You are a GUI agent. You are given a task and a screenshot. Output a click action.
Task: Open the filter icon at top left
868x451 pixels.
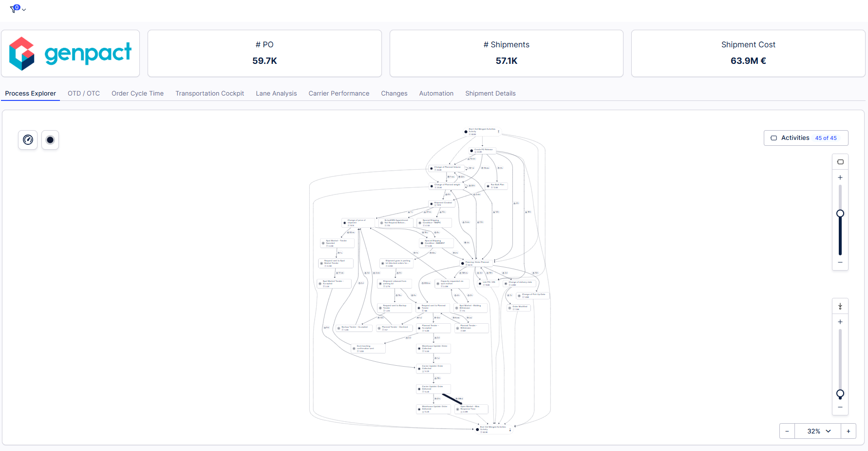click(14, 9)
